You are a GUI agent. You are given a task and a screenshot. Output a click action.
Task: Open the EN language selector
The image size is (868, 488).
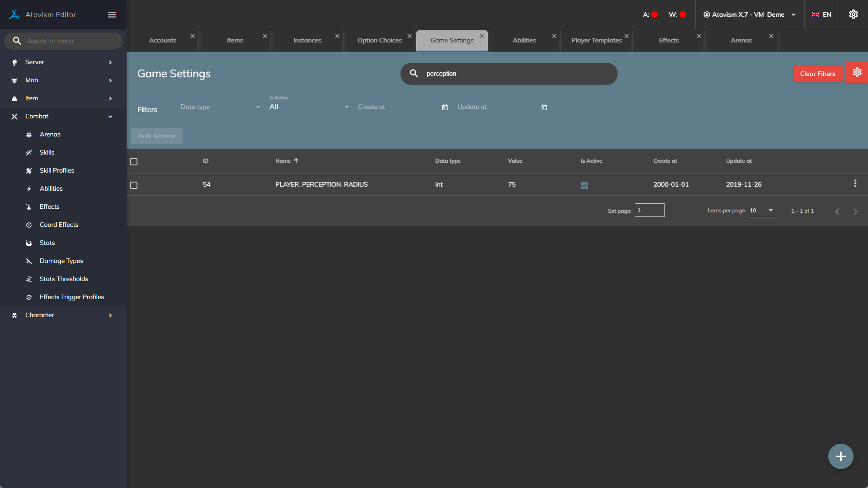(x=821, y=14)
